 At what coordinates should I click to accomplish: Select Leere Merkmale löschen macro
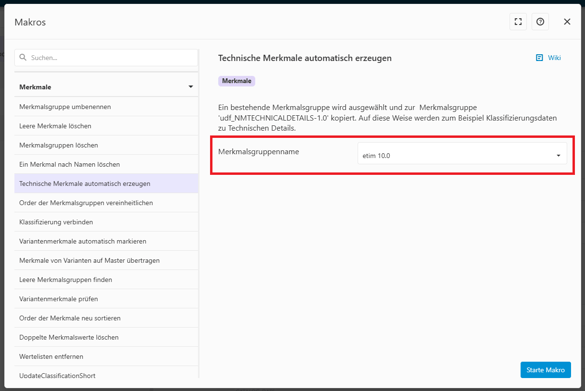106,126
